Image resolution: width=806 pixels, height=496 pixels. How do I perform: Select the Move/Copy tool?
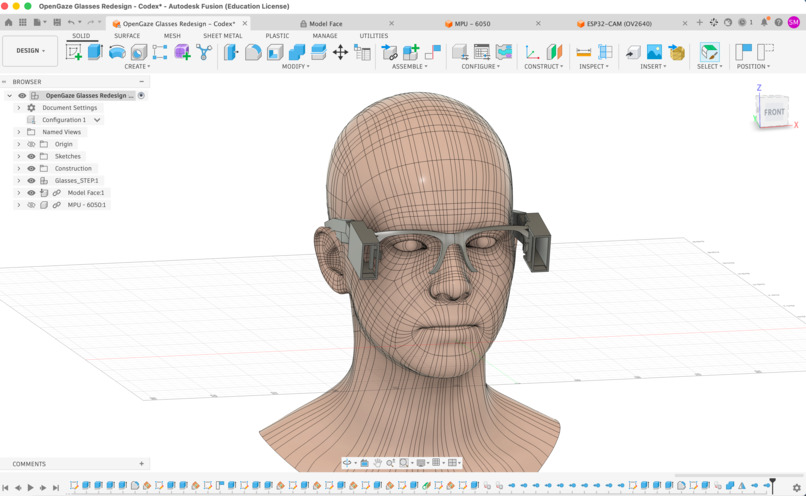point(340,52)
